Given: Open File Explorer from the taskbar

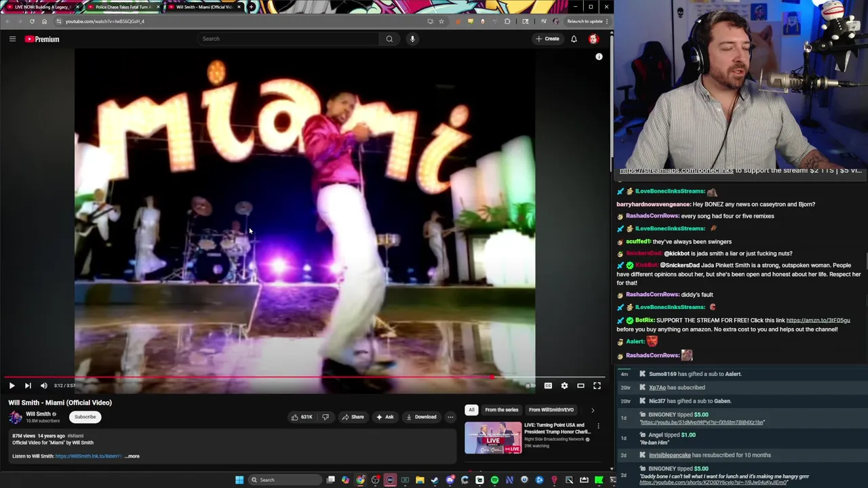Looking at the screenshot, I should pyautogui.click(x=420, y=480).
